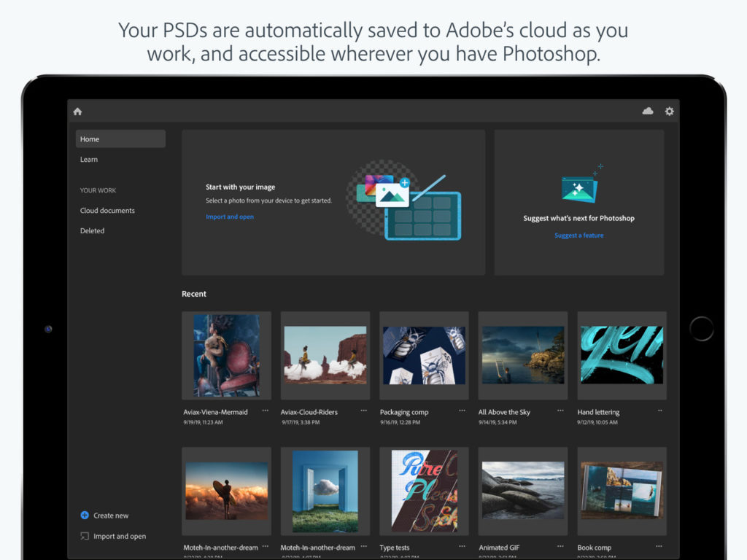Select Home in the sidebar
This screenshot has width=747, height=560.
pyautogui.click(x=89, y=139)
